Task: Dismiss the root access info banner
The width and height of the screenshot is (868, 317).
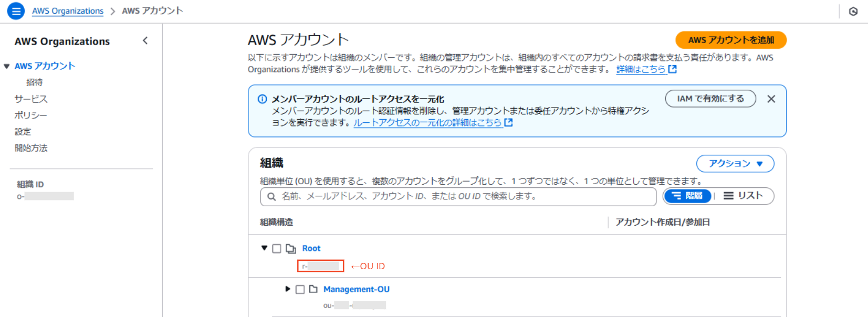Action: tap(771, 99)
